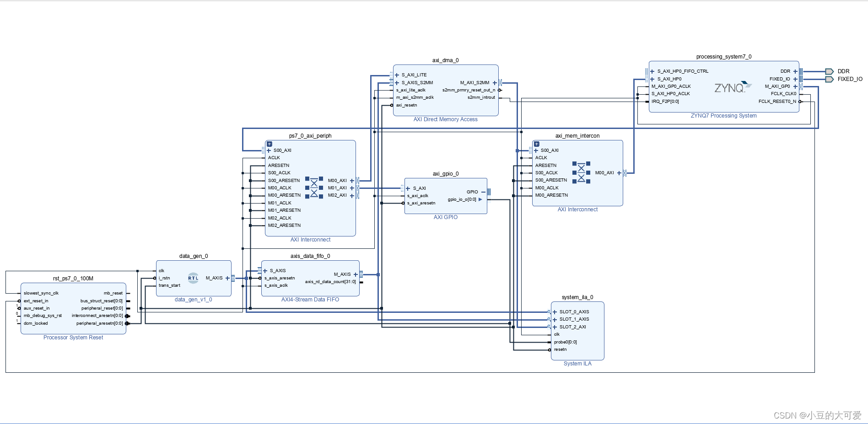Expand S_AXIS_S2MM port on axi_dma_0
Viewport: 868px width, 424px height.
tap(397, 83)
